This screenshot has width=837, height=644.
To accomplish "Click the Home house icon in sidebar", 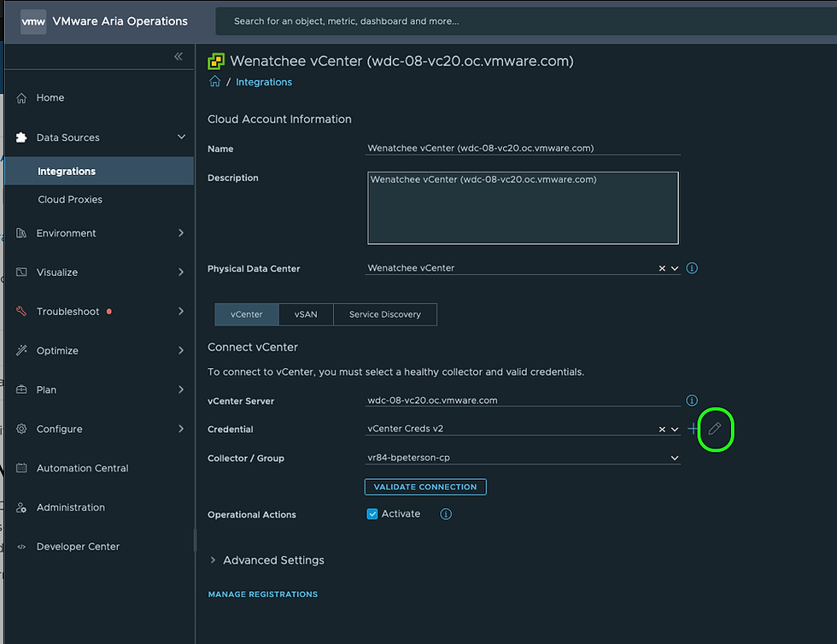I will 21,97.
